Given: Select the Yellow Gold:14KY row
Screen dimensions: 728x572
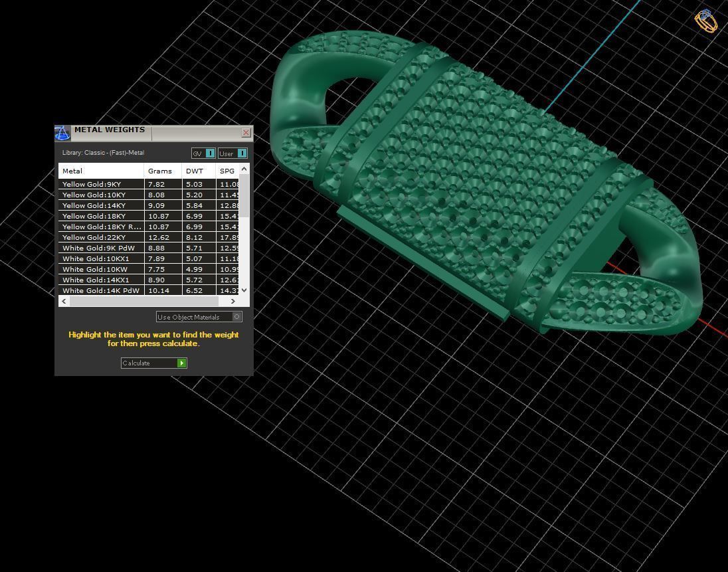Looking at the screenshot, I should pos(149,205).
